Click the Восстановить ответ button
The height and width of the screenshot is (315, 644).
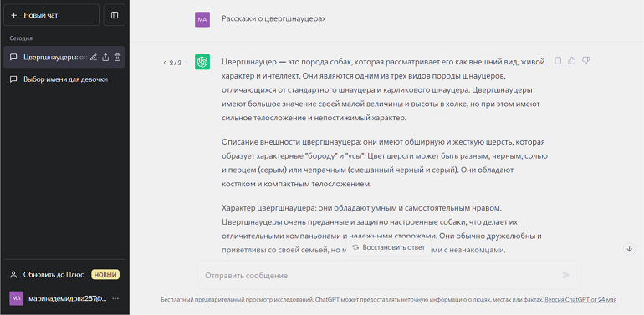[x=389, y=247]
